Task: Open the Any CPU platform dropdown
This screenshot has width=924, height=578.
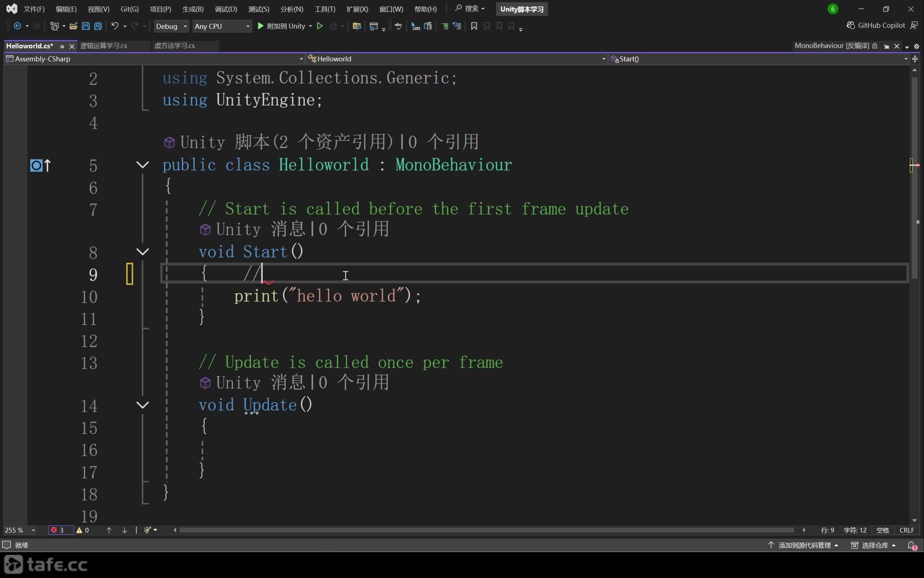Action: 222,26
